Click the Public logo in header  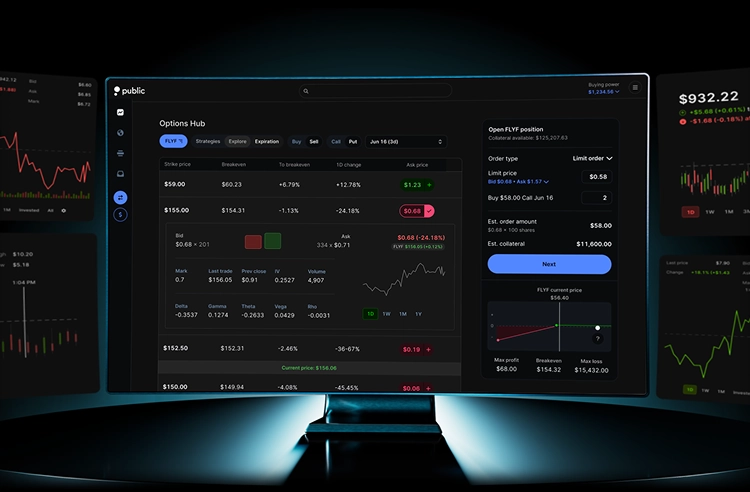(129, 91)
